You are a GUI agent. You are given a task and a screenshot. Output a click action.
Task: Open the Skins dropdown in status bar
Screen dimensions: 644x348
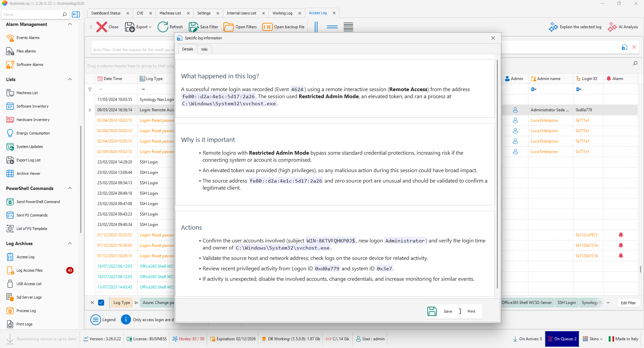pyautogui.click(x=593, y=339)
